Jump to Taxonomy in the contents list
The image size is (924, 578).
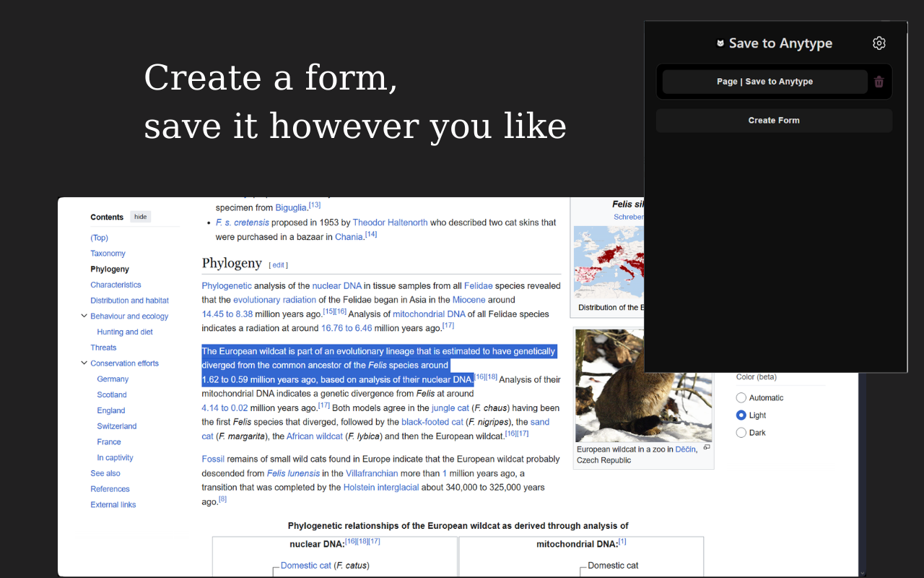[x=108, y=253]
